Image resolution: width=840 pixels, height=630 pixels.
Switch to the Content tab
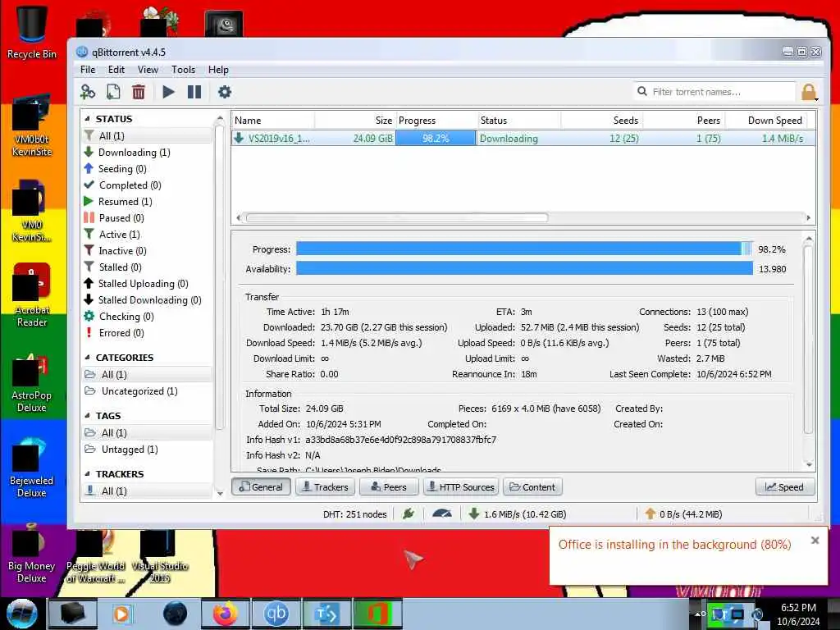532,487
